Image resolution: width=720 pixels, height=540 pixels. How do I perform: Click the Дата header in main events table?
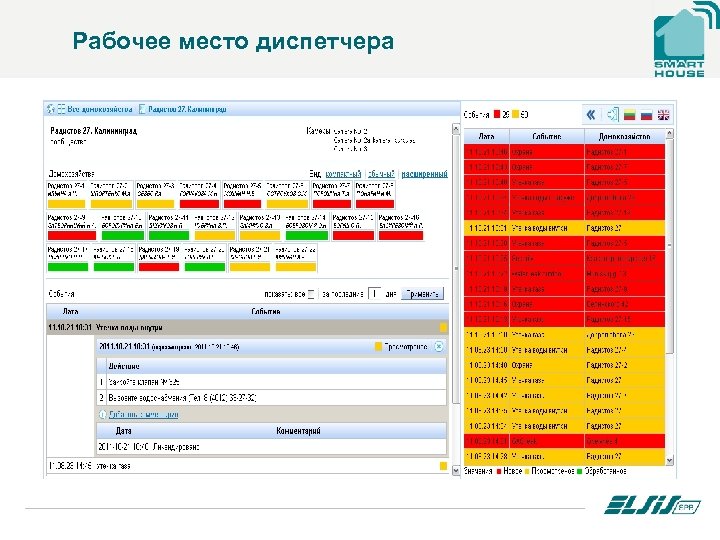tap(70, 311)
